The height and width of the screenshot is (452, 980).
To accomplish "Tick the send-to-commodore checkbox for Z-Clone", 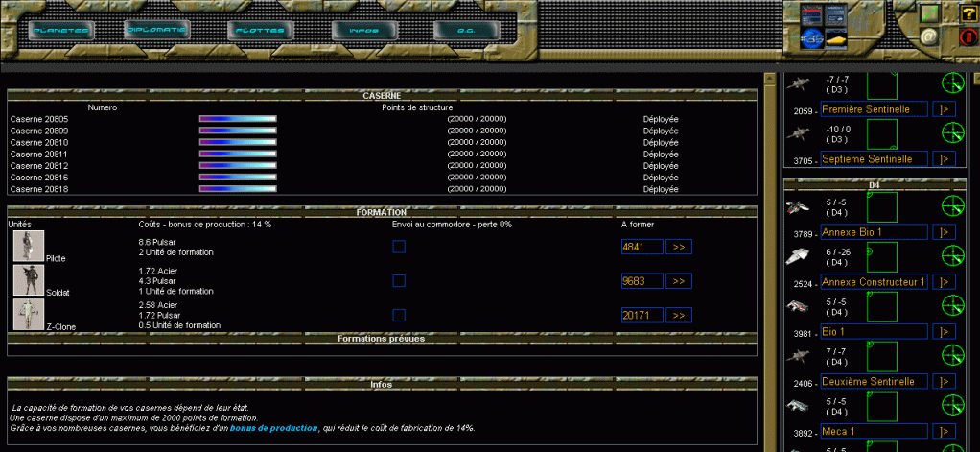I will pyautogui.click(x=399, y=315).
